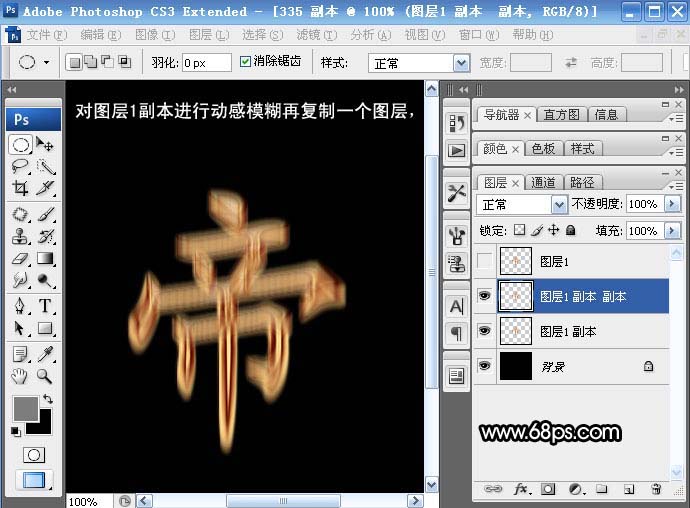Click the 羽化 feather input field
The image size is (690, 508).
[x=205, y=63]
